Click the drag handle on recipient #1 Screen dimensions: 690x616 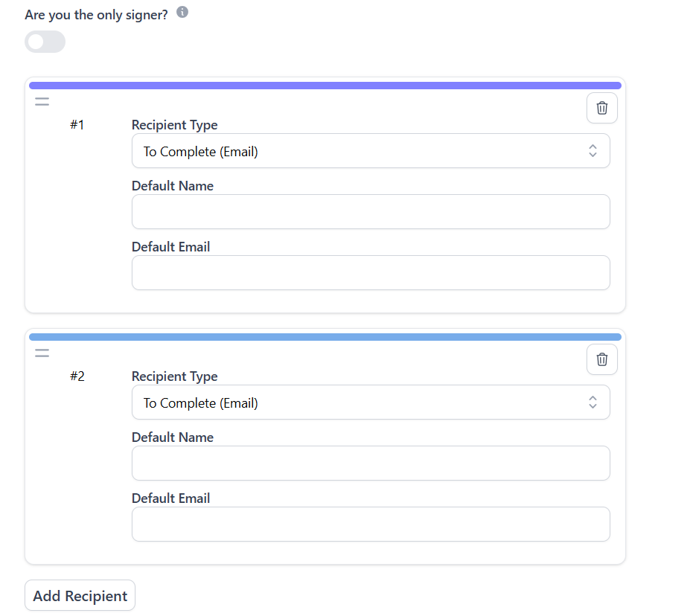click(x=42, y=102)
